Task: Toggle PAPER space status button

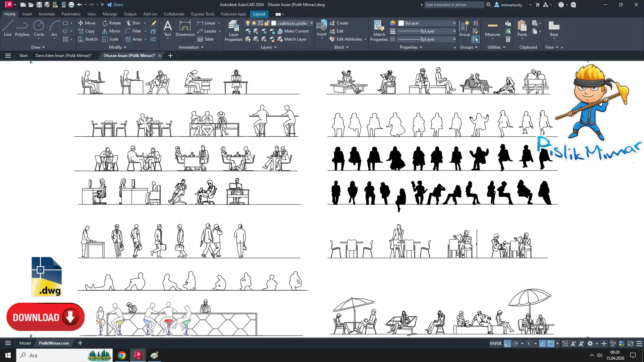Action: (495, 344)
